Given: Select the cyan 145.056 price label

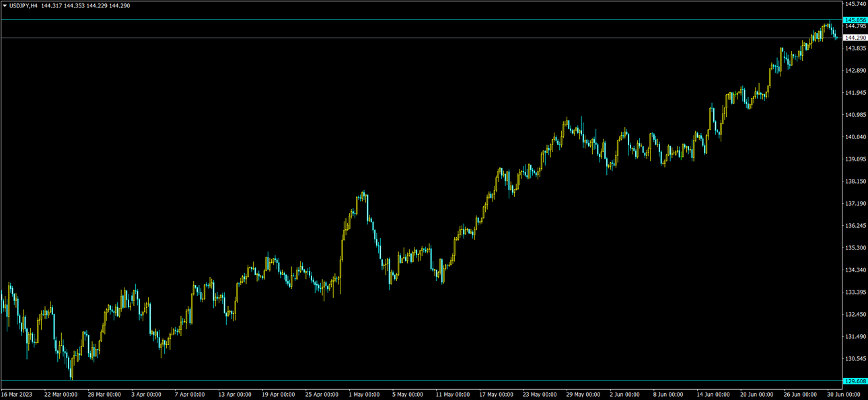Looking at the screenshot, I should tap(855, 20).
